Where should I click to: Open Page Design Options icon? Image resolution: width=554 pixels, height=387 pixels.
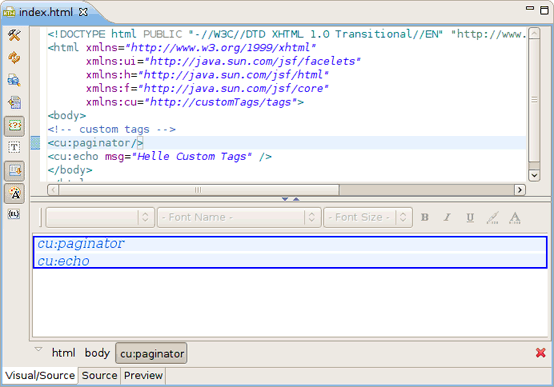click(x=14, y=80)
